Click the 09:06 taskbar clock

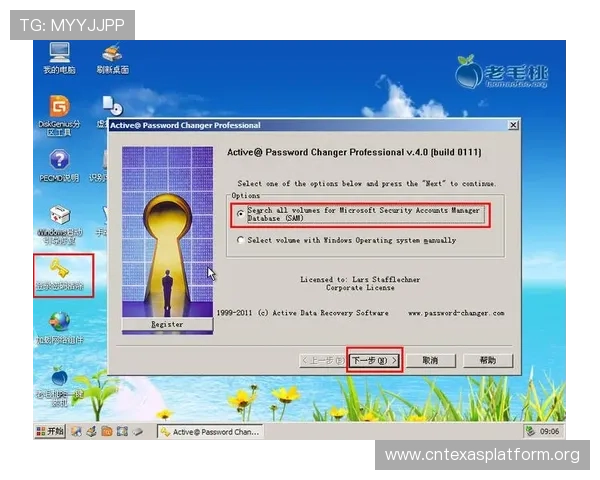pos(549,432)
